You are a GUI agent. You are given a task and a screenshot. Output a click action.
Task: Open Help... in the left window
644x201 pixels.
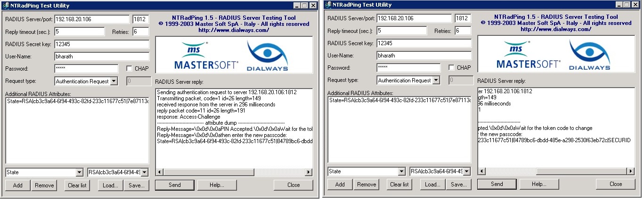pyautogui.click(x=217, y=185)
